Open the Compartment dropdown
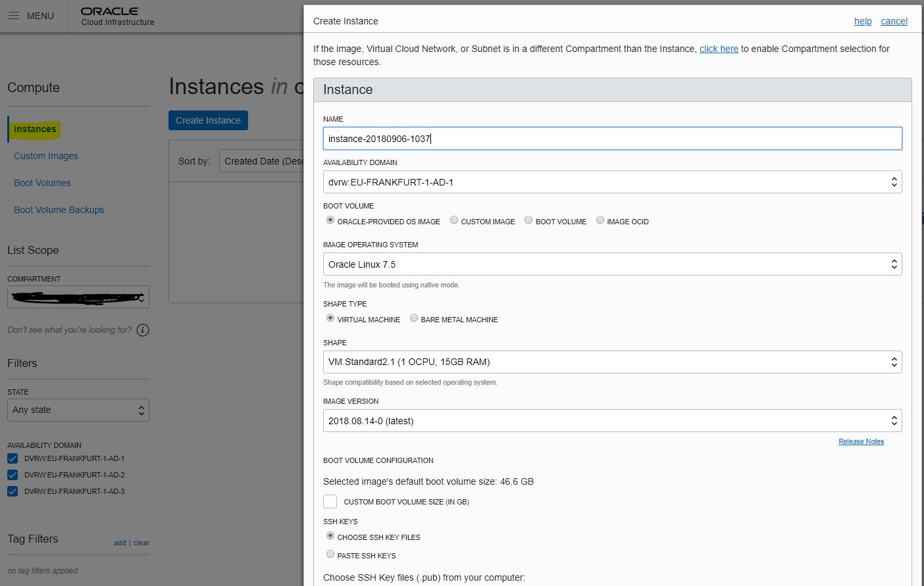 point(78,297)
